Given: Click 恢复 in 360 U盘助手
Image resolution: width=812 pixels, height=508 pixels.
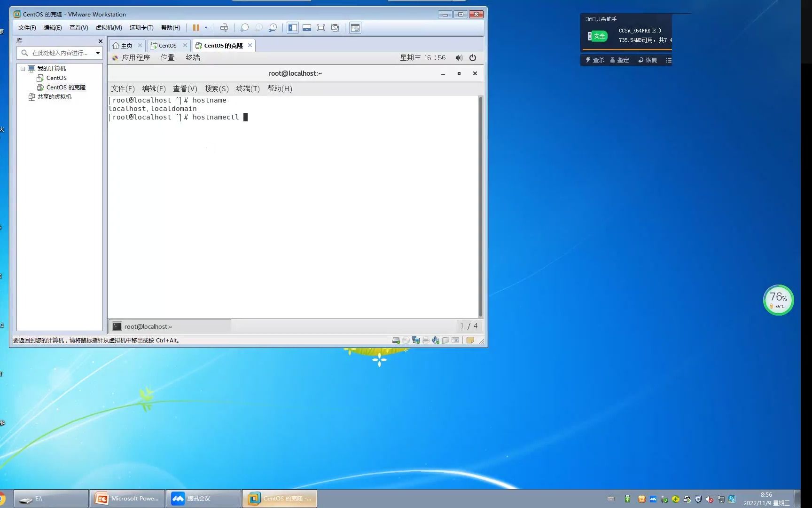Looking at the screenshot, I should click(x=648, y=60).
